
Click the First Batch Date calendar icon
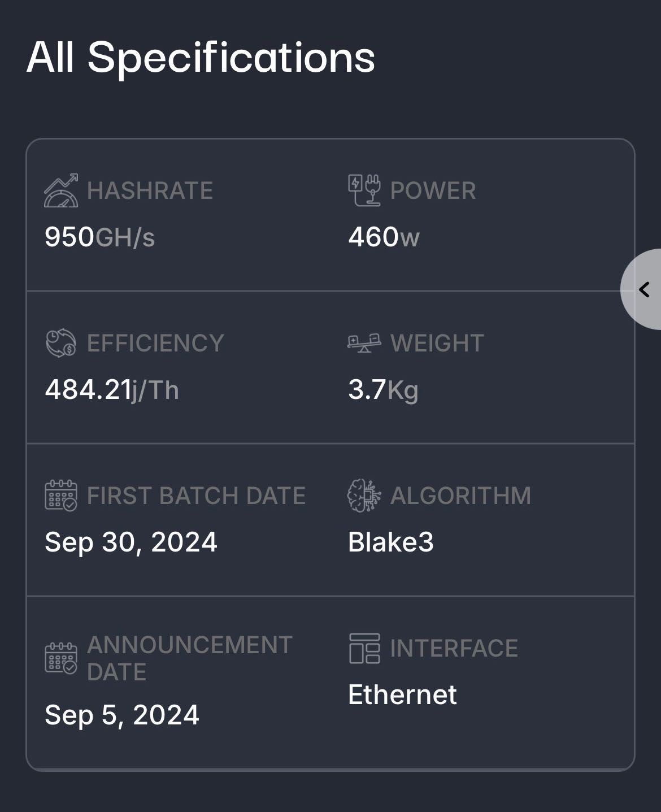coord(61,496)
